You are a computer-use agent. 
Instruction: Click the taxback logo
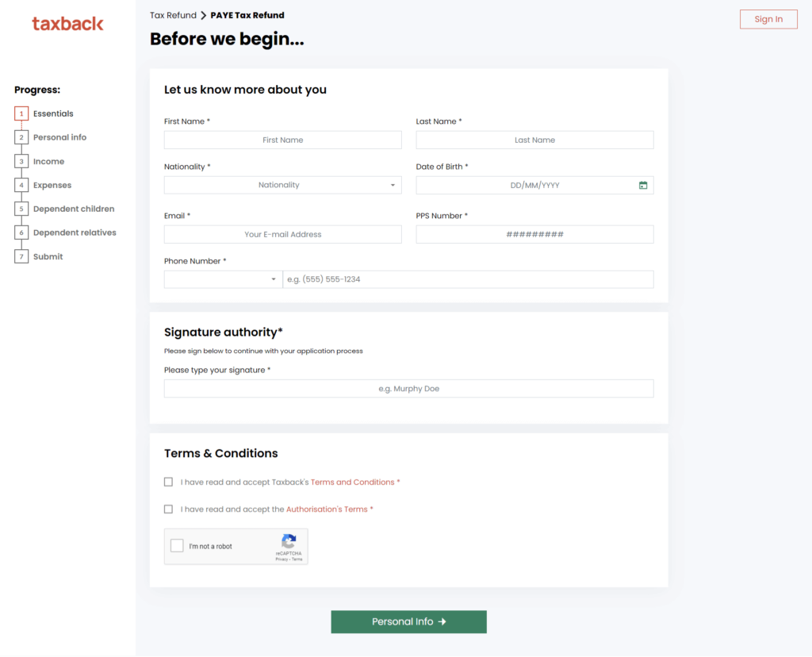coord(67,24)
